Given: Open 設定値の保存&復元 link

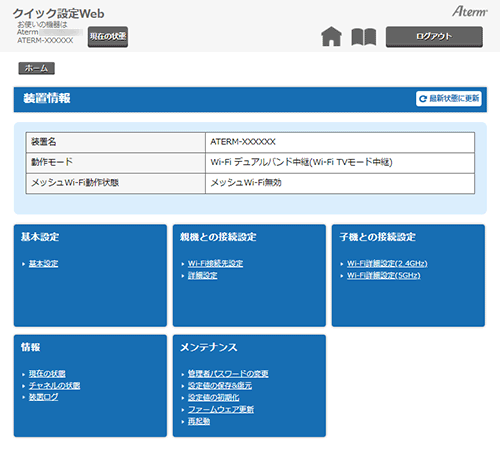Looking at the screenshot, I should [x=220, y=386].
